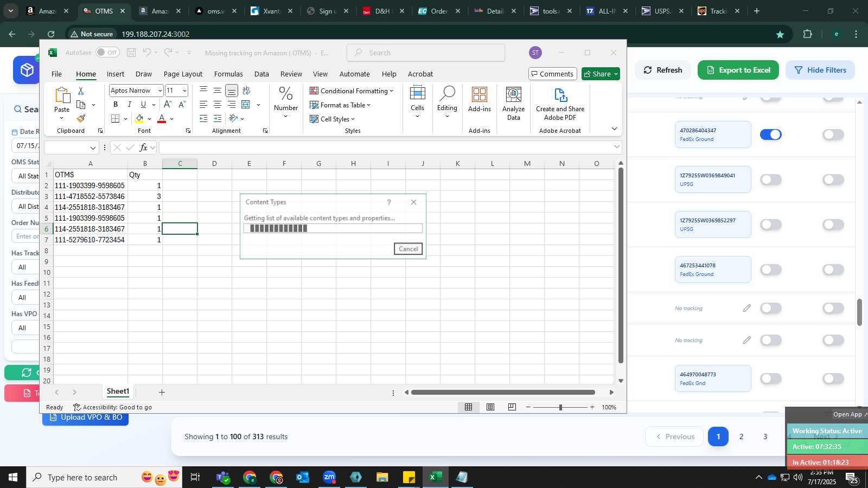Click Wrap Text icon in Alignment
Image resolution: width=868 pixels, height=488 pixels.
click(x=246, y=90)
